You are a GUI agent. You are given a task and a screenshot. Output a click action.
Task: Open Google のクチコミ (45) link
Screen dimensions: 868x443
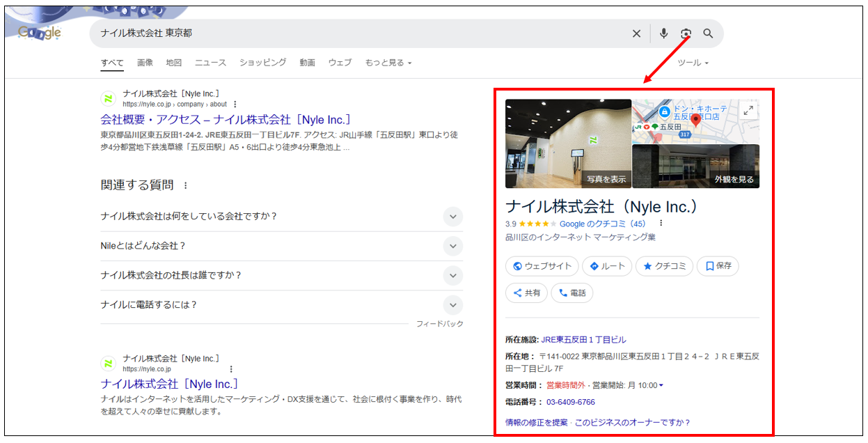603,224
